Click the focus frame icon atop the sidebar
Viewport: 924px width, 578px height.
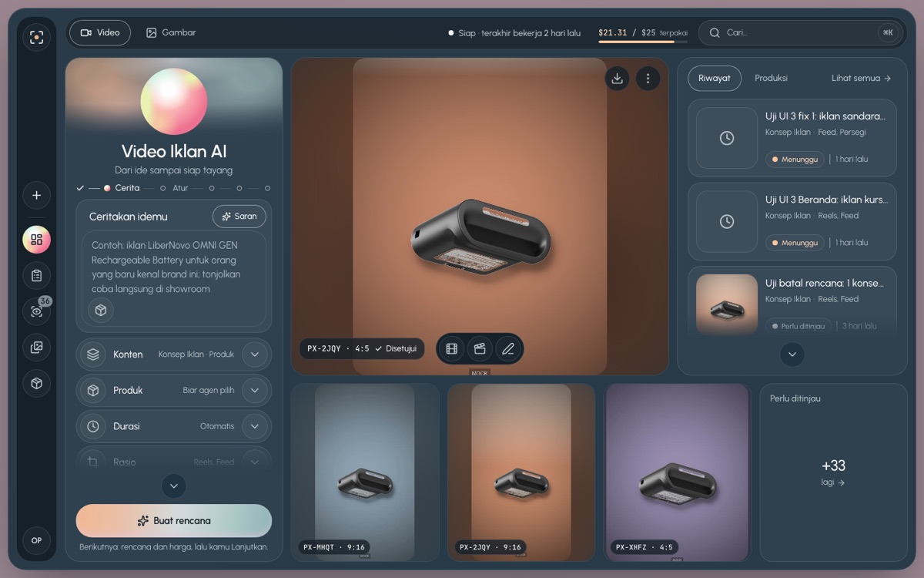coord(36,37)
